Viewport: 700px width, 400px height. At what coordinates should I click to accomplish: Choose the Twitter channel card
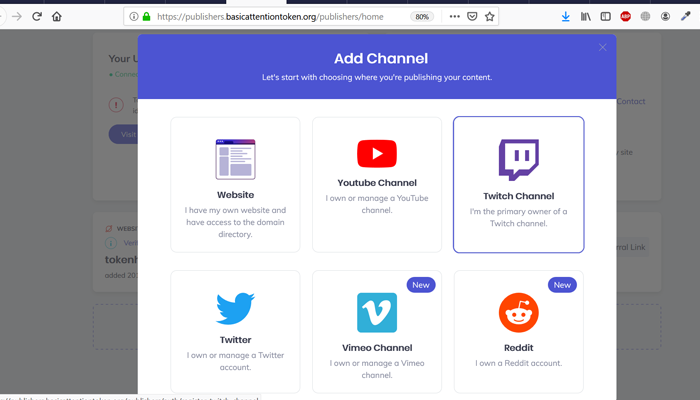pyautogui.click(x=235, y=331)
